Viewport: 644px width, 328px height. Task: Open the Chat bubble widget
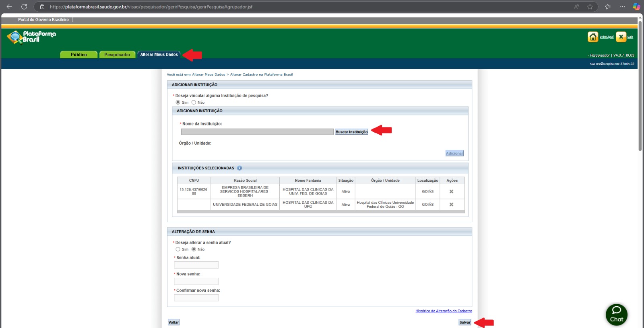[616, 314]
